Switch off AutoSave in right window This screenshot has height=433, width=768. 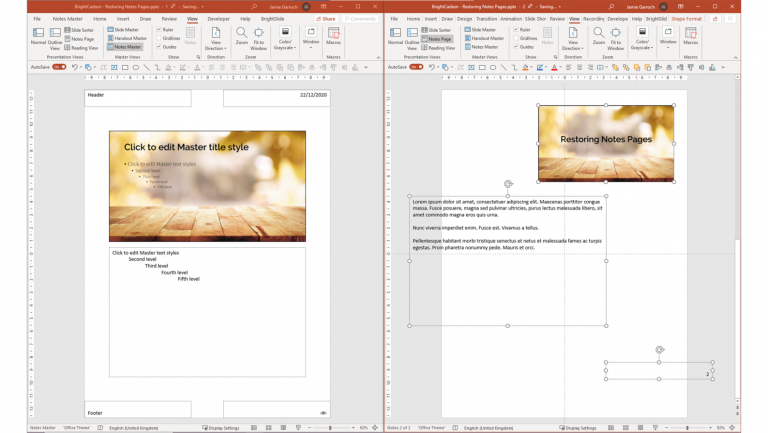416,67
